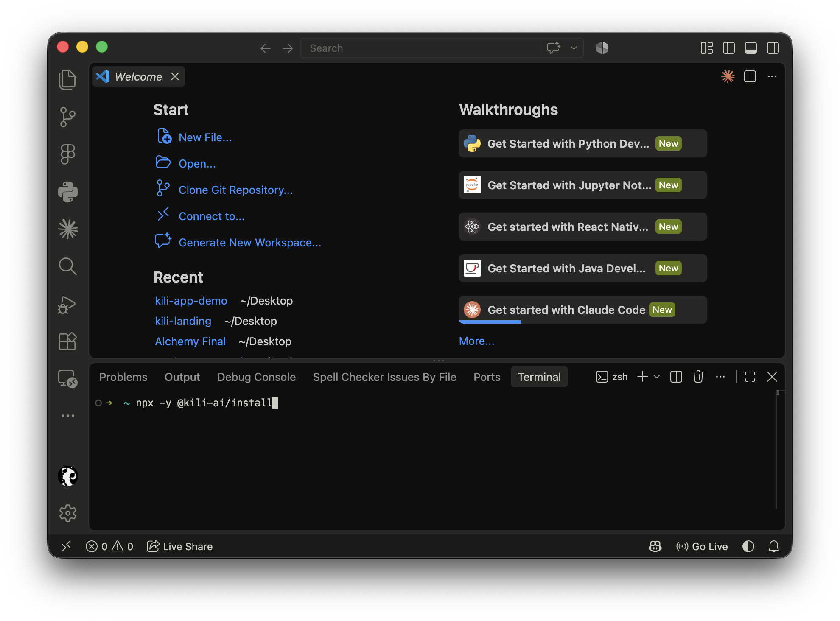This screenshot has height=621, width=840.
Task: Click the hexagon icon beside the search bar
Action: click(x=602, y=48)
